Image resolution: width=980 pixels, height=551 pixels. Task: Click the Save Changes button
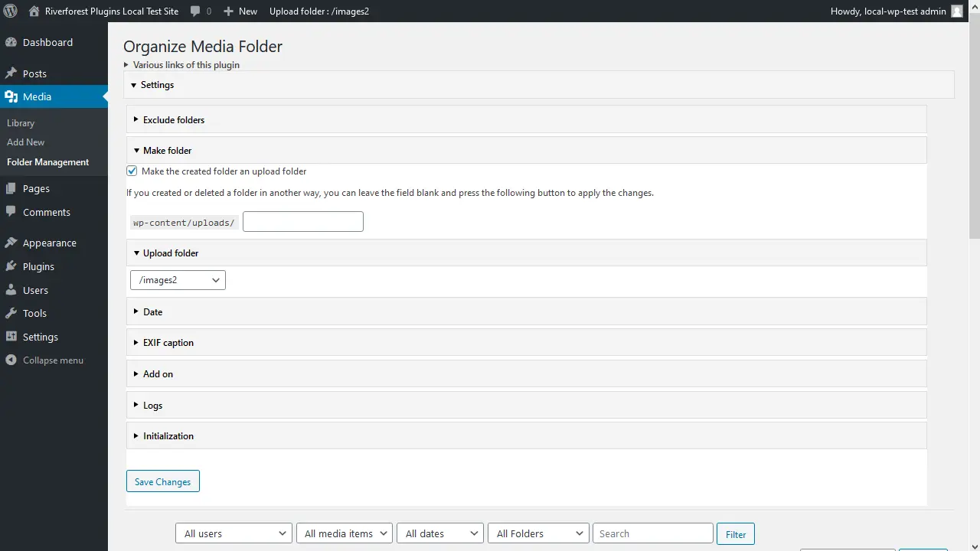click(x=162, y=481)
